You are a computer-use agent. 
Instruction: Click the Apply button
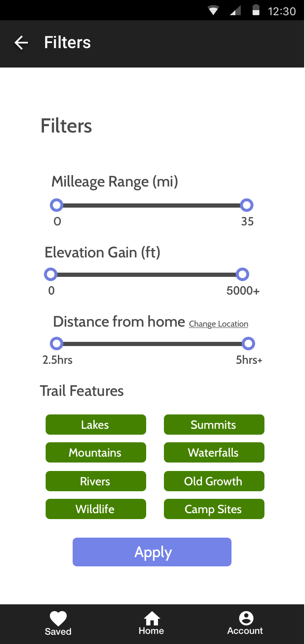[x=152, y=552]
